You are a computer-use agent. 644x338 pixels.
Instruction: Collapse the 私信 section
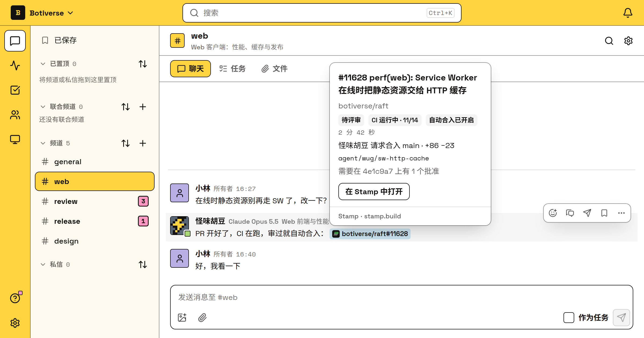pyautogui.click(x=43, y=264)
